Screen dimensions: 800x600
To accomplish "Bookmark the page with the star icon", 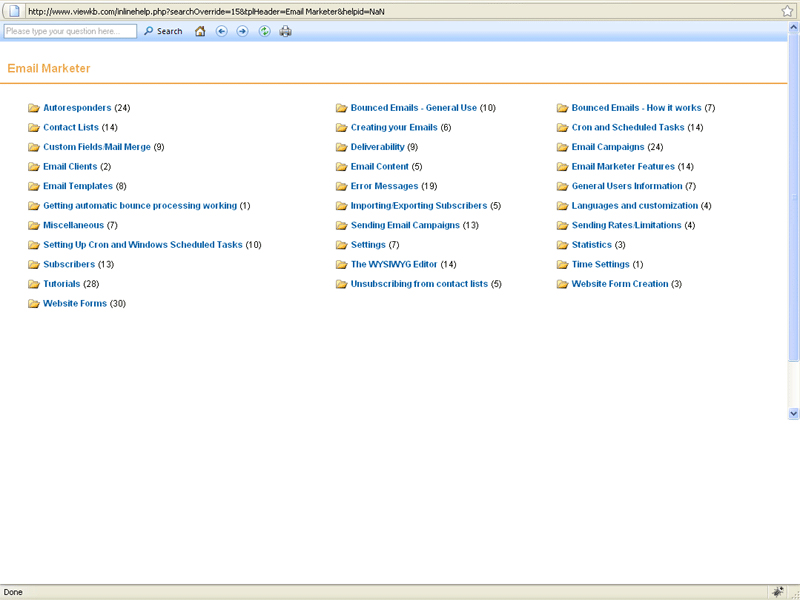I will [787, 11].
